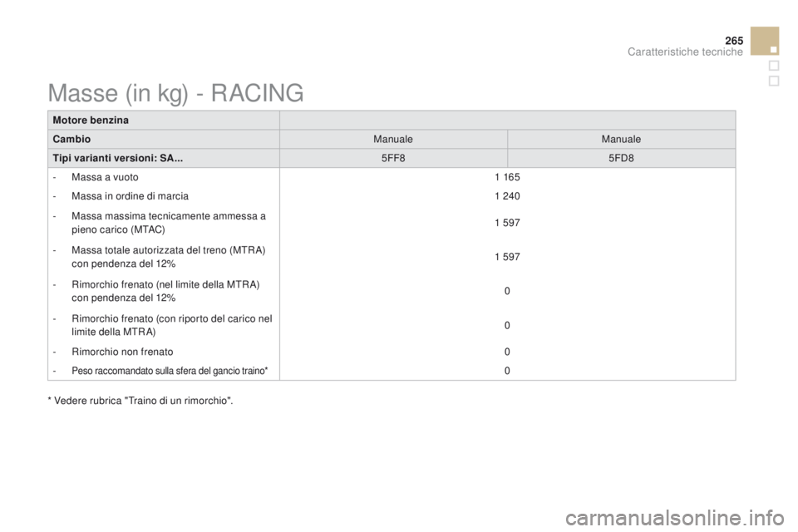Click the 'Rimorchio non frenato' label
Viewport: 798px width, 532px height.
tap(122, 352)
